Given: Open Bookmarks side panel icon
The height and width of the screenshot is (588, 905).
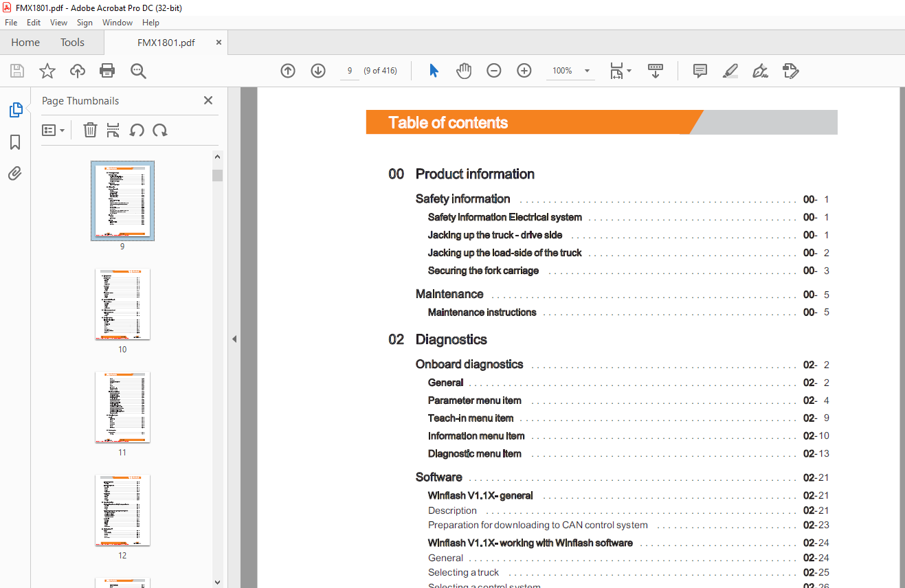Looking at the screenshot, I should click(x=15, y=142).
